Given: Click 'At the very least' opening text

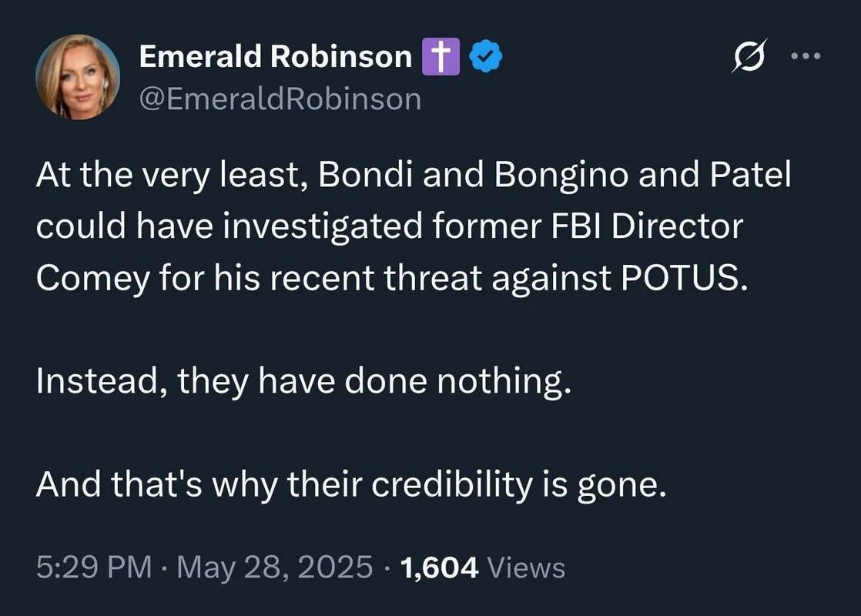Looking at the screenshot, I should [x=169, y=177].
